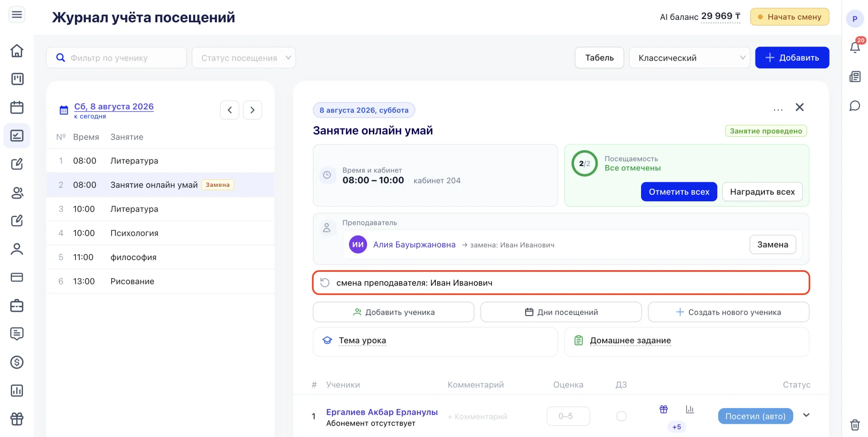Open the edit note sidebar icon below journal
This screenshot has height=437, width=868.
17,164
